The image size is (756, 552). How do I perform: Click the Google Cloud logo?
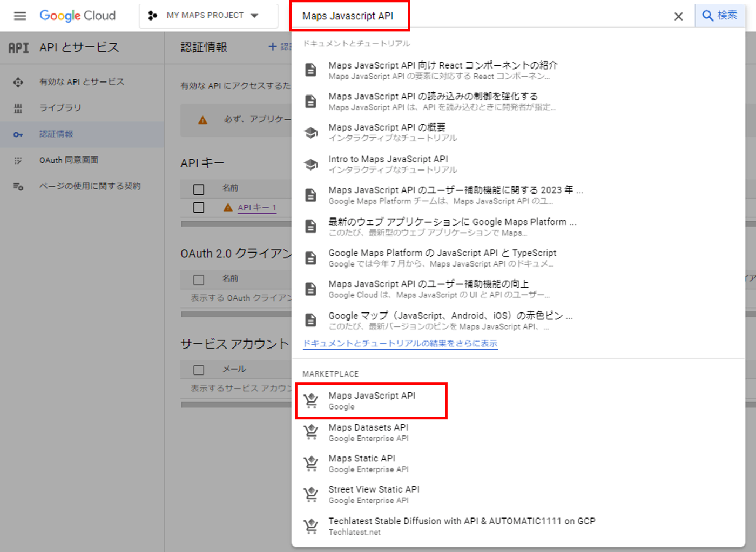[x=78, y=16]
